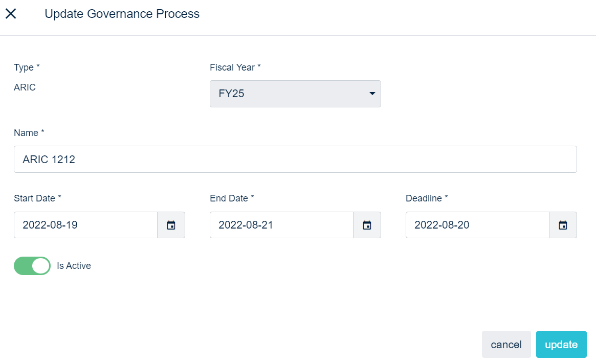Click the "Is Active" label text
The height and width of the screenshot is (364, 596).
[x=74, y=266]
